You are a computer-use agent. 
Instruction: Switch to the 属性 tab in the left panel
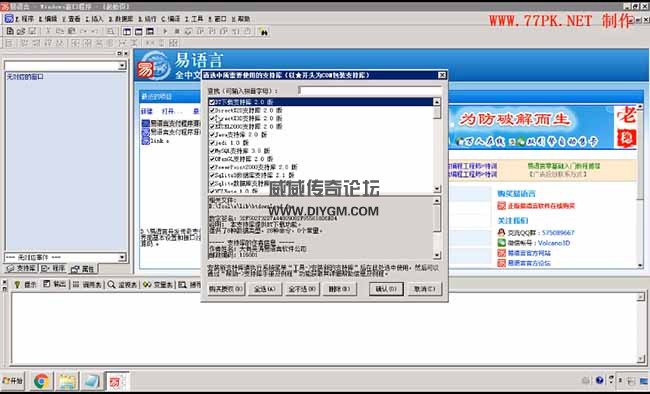click(x=83, y=269)
